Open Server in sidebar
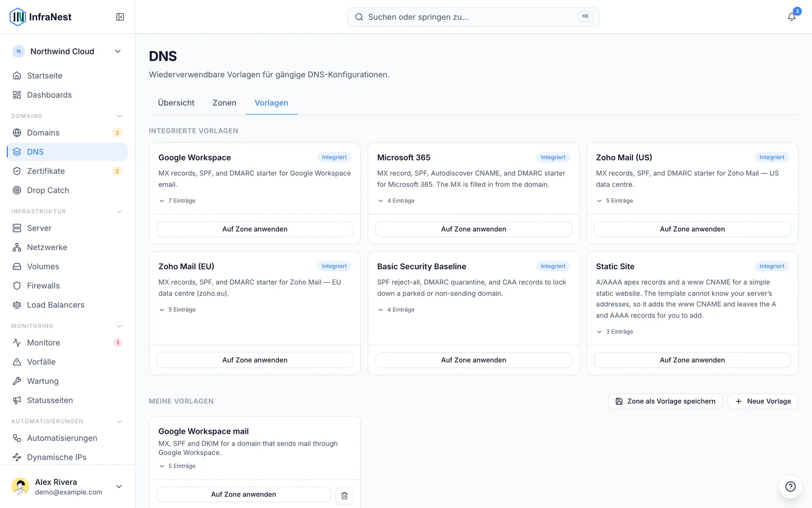This screenshot has width=812, height=508. (x=67, y=228)
